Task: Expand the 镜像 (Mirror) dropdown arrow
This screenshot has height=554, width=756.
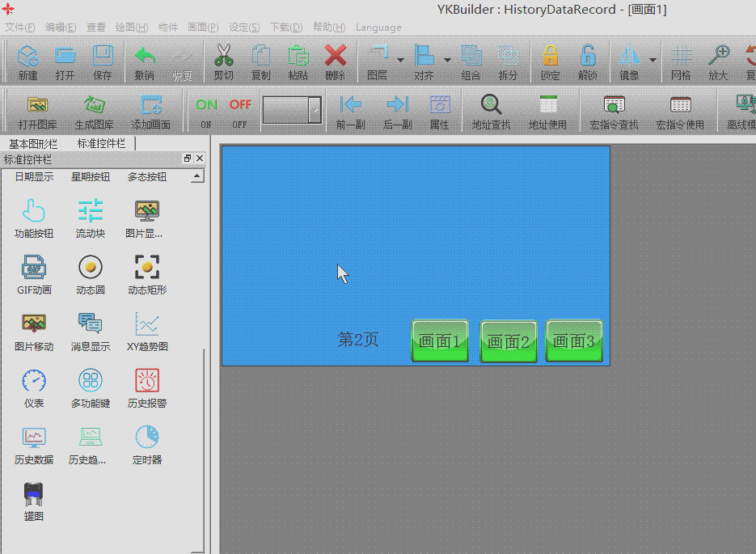Action: [653, 60]
